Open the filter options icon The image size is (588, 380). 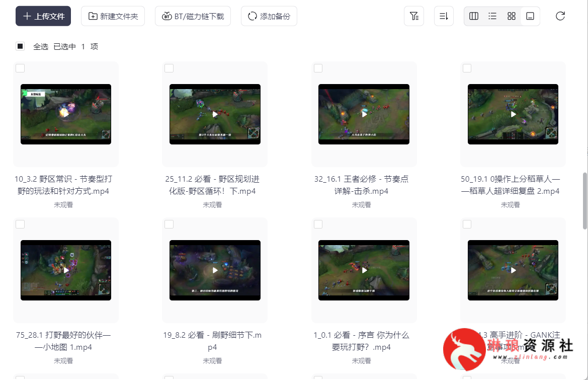[x=414, y=16]
